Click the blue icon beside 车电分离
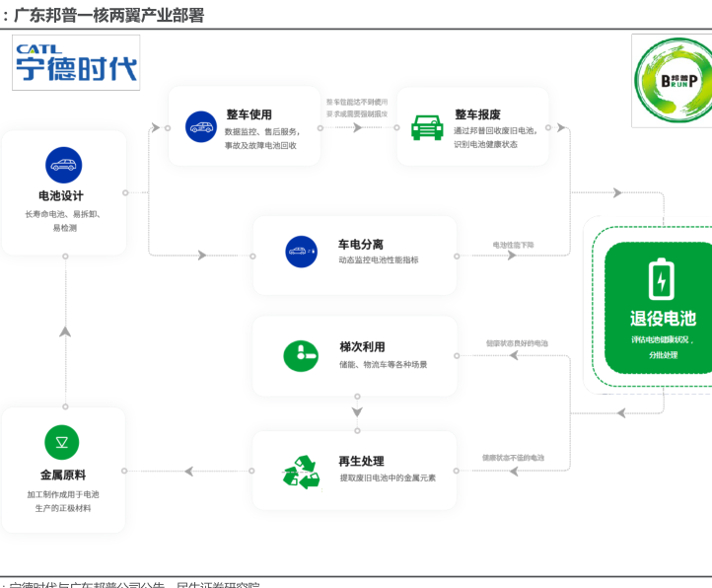712x588 pixels. pyautogui.click(x=301, y=252)
